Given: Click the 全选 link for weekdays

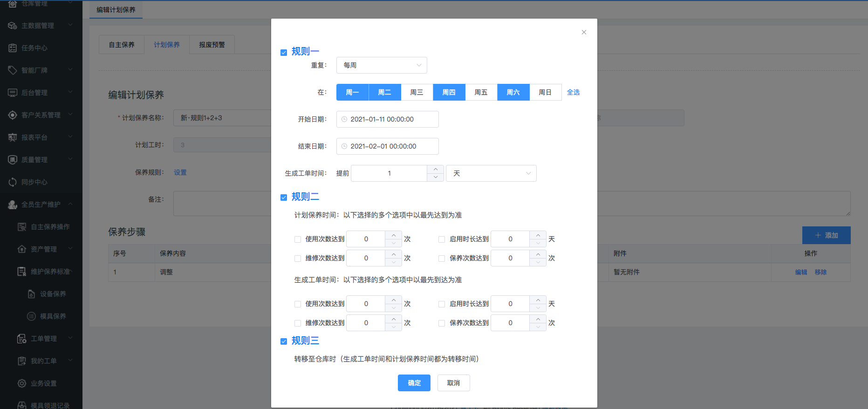Looking at the screenshot, I should point(573,92).
